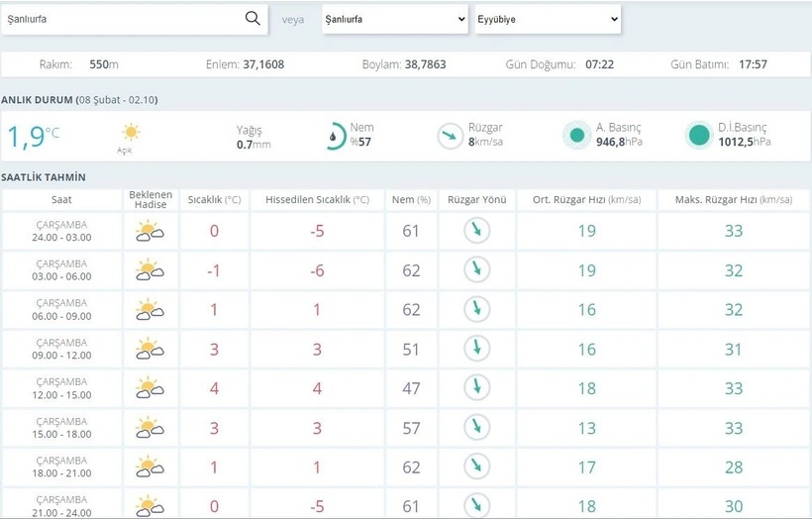Click the Ort. Rüzgar Hızı column header
The height and width of the screenshot is (520, 812).
click(586, 199)
